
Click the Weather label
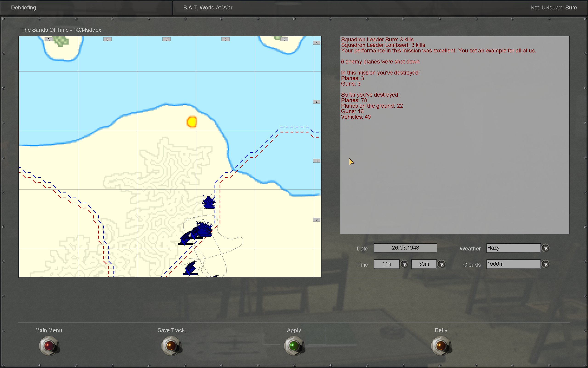(x=470, y=248)
